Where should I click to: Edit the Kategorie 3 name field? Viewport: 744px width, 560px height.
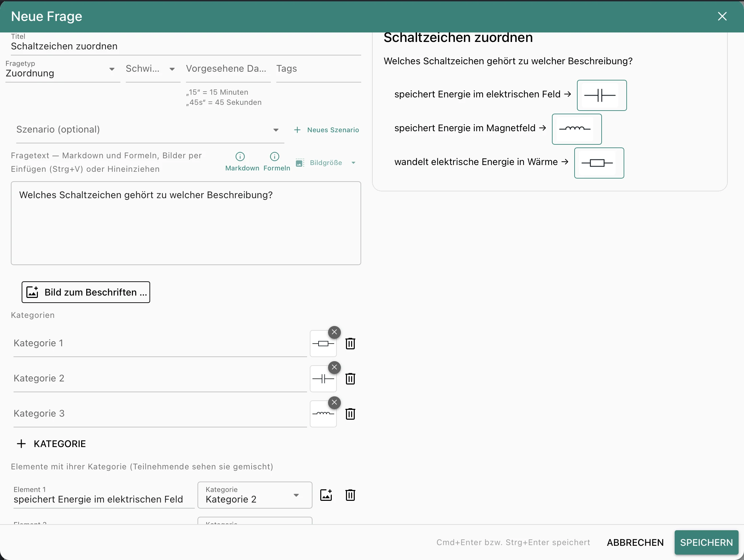point(160,414)
